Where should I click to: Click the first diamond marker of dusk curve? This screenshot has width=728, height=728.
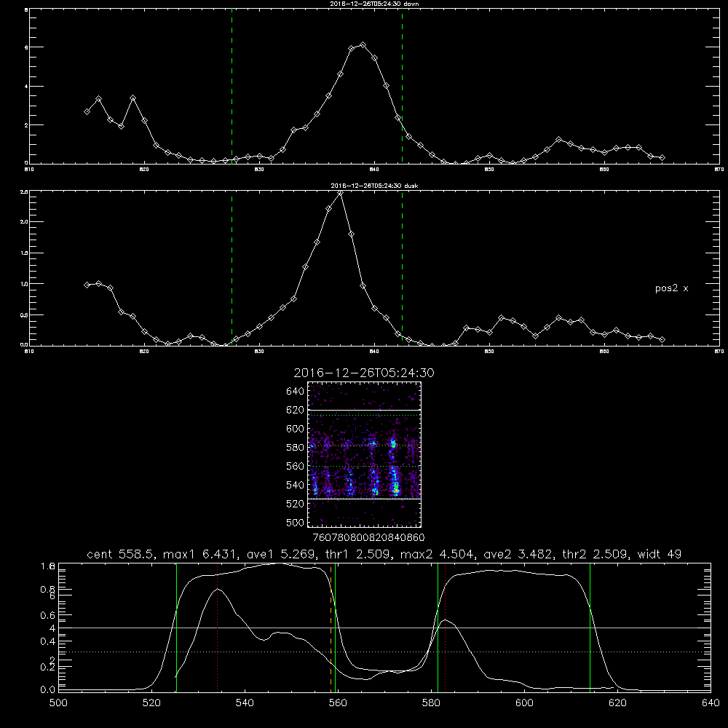[87, 285]
